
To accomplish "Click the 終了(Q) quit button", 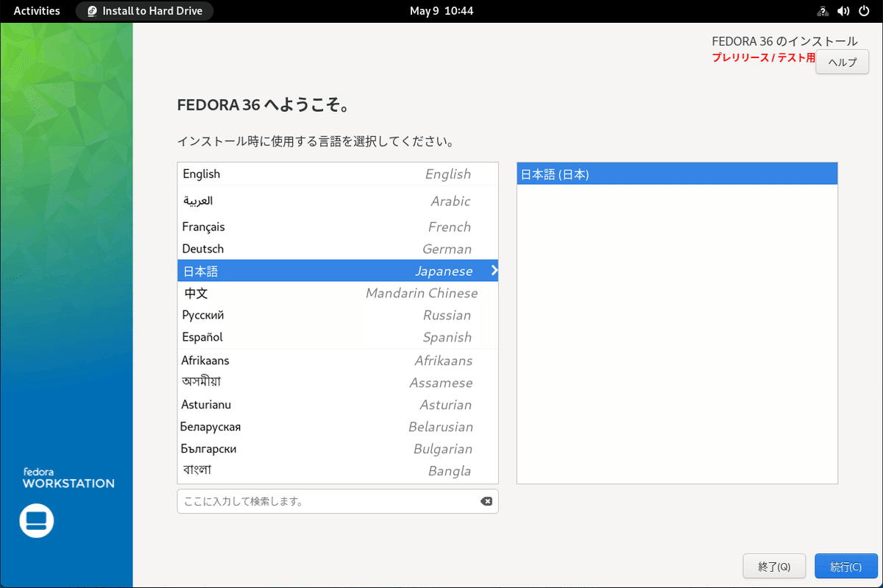I will [x=774, y=567].
